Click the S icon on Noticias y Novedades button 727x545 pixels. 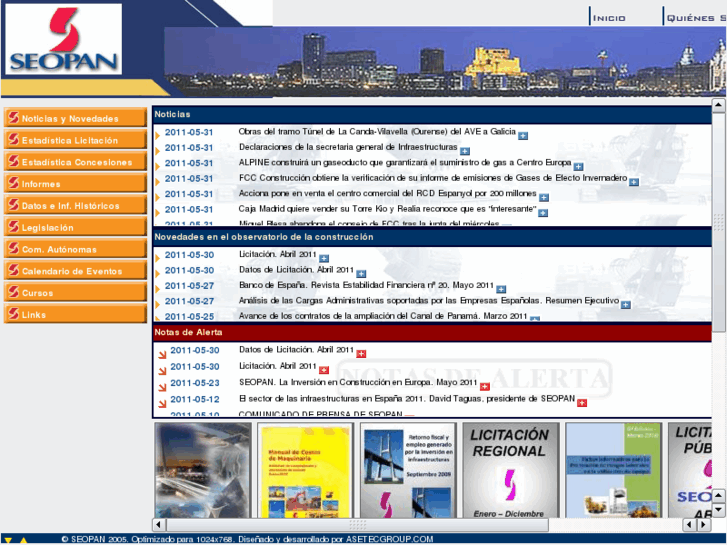(x=13, y=117)
